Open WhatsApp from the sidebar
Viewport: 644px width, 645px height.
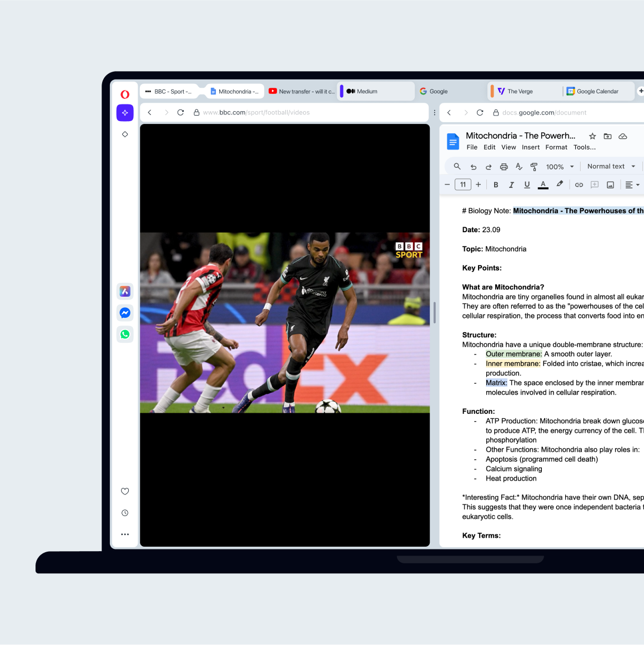point(125,334)
